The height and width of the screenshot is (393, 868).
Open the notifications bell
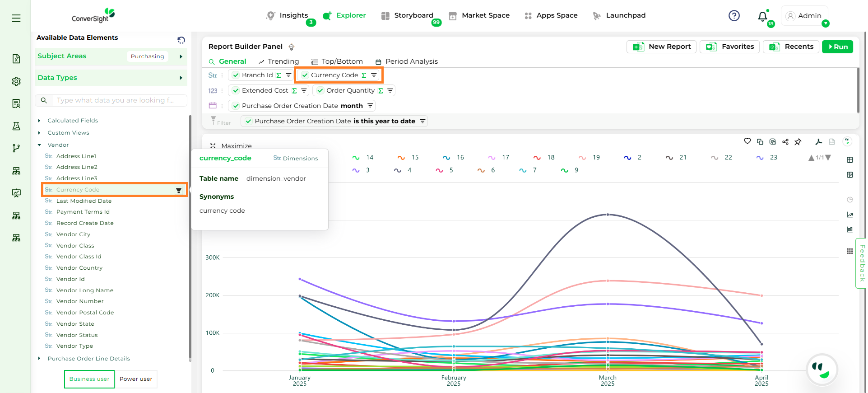click(762, 16)
